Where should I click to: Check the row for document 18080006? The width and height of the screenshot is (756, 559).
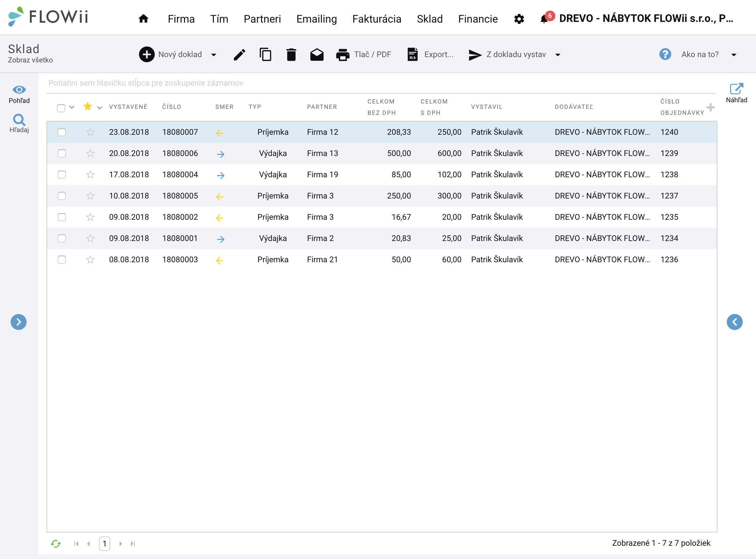pos(62,153)
